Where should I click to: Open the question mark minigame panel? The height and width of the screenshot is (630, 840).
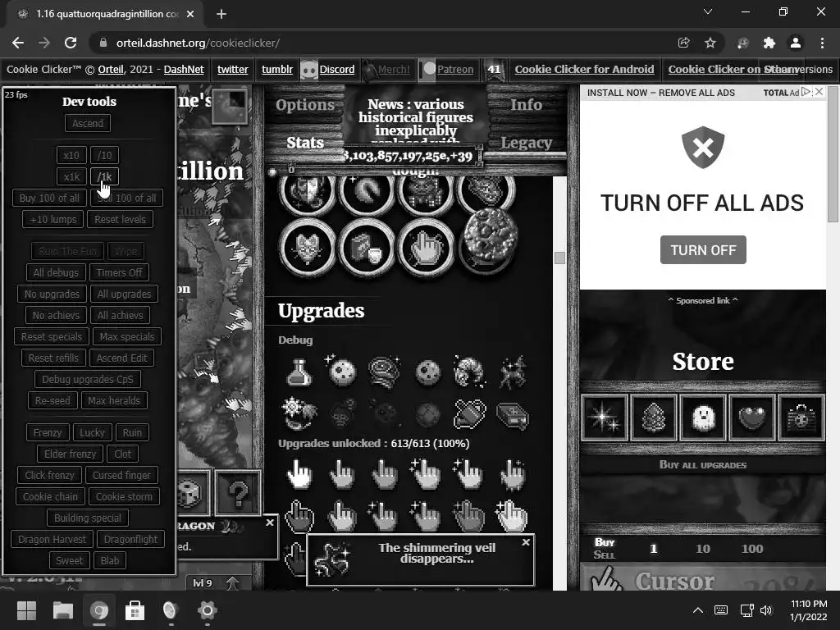[237, 493]
